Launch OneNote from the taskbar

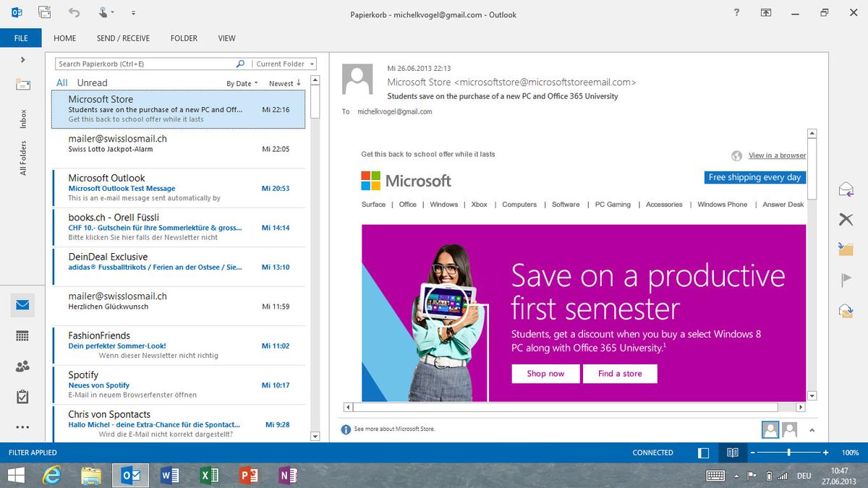[287, 475]
